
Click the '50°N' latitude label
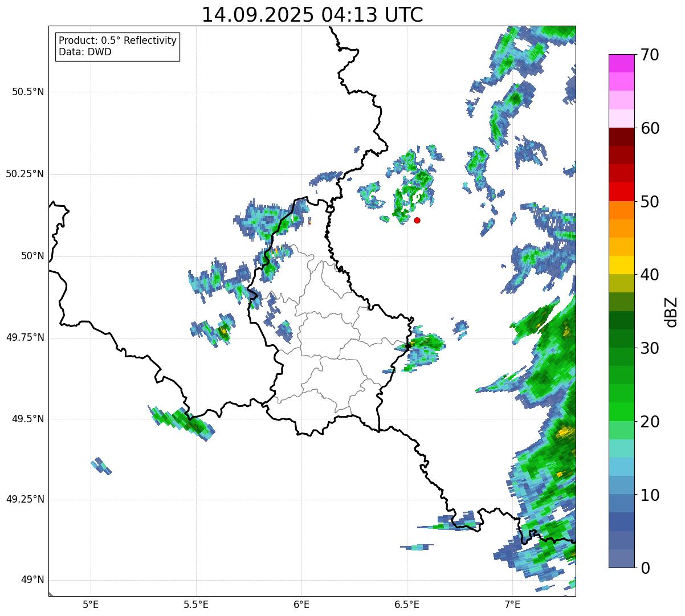pos(33,256)
